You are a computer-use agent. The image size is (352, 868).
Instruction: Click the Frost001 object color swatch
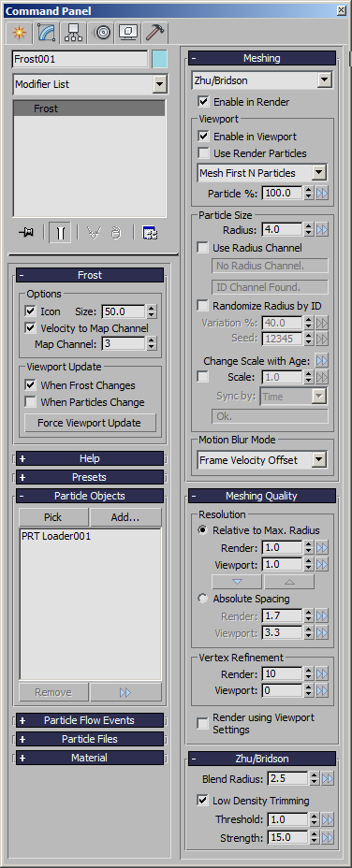click(160, 59)
